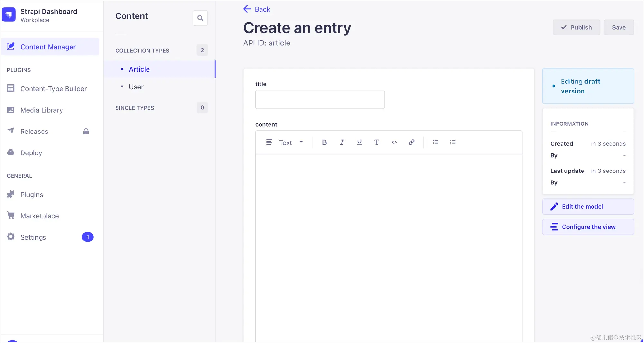Toggle underline formatting
Viewport: 644px width, 343px height.
point(359,142)
